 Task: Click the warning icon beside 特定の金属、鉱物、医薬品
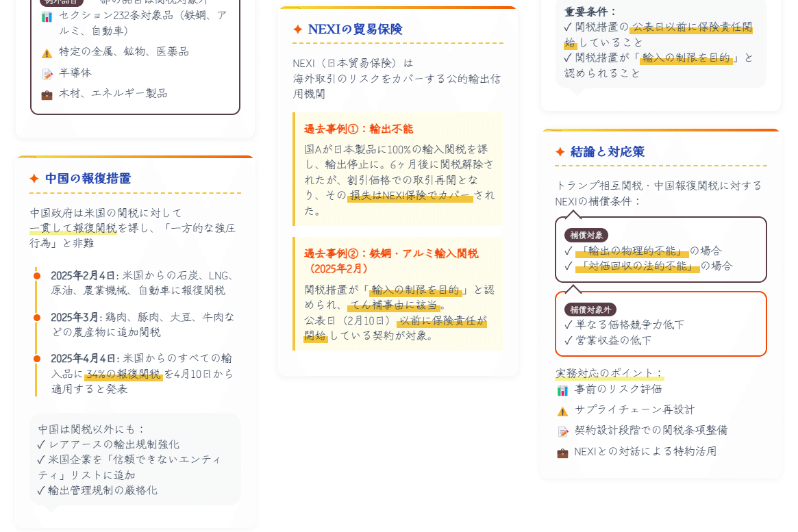(47, 53)
